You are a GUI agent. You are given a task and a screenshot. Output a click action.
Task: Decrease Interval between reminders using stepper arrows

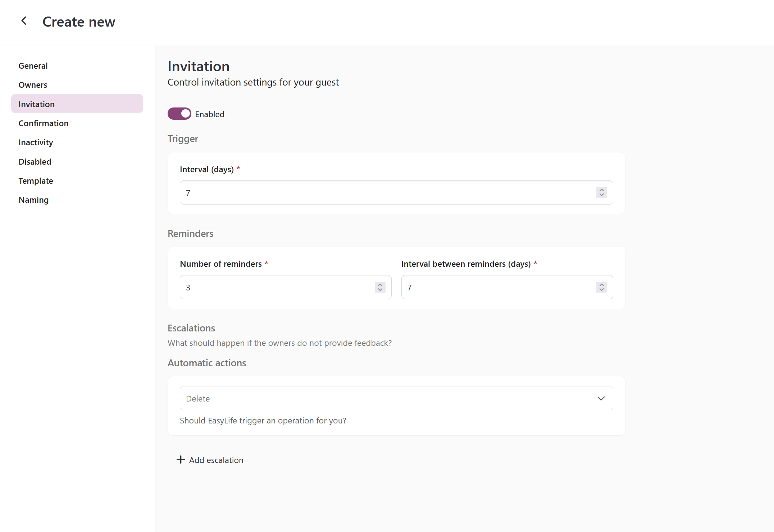tap(601, 289)
